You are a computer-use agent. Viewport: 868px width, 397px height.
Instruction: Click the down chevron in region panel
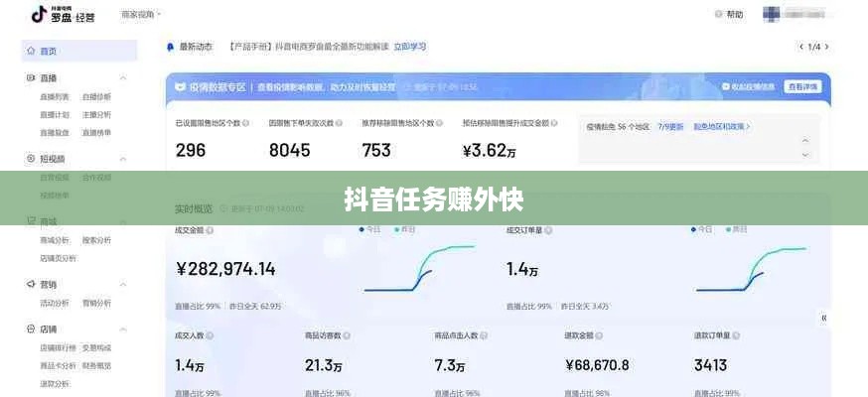point(805,155)
